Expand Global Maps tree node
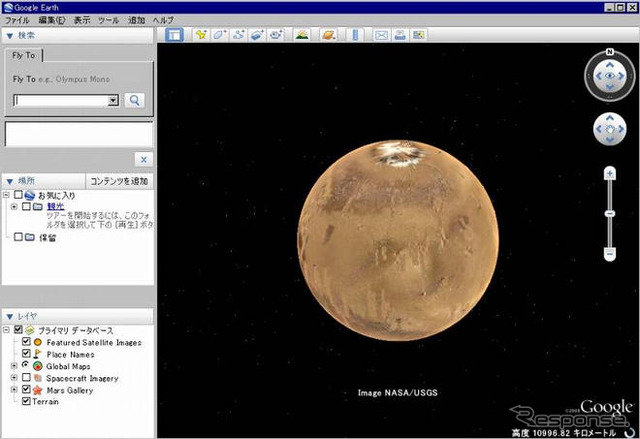Image resolution: width=640 pixels, height=439 pixels. [14, 366]
